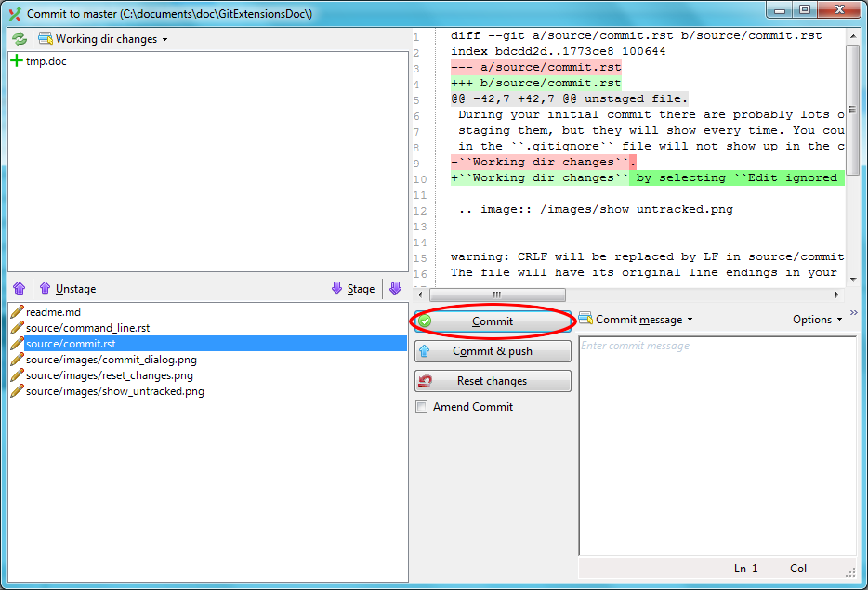Open the Commit message dropdown

(x=637, y=320)
